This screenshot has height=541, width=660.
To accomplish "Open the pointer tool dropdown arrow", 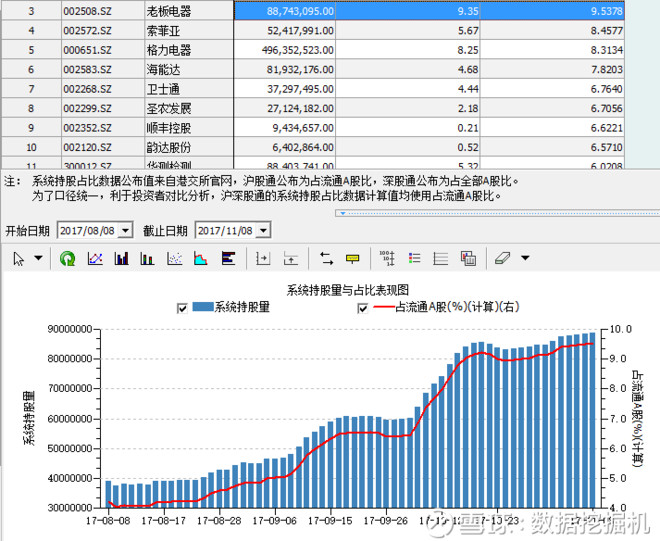I will point(38,258).
